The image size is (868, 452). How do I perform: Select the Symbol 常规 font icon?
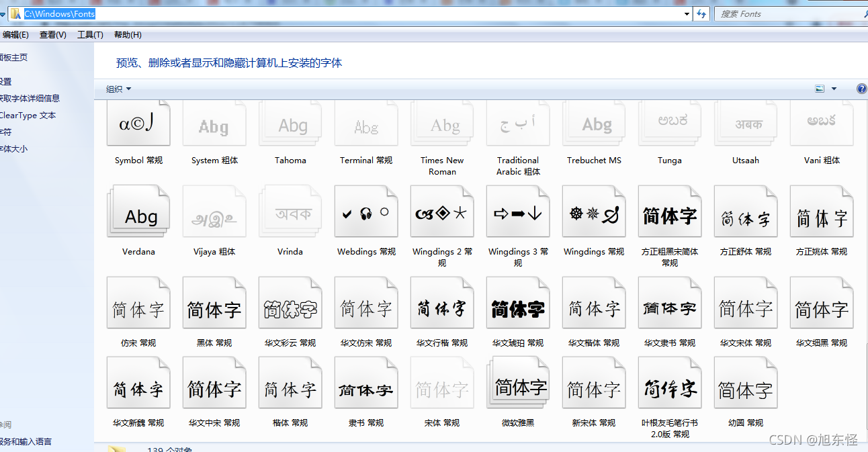pyautogui.click(x=138, y=124)
